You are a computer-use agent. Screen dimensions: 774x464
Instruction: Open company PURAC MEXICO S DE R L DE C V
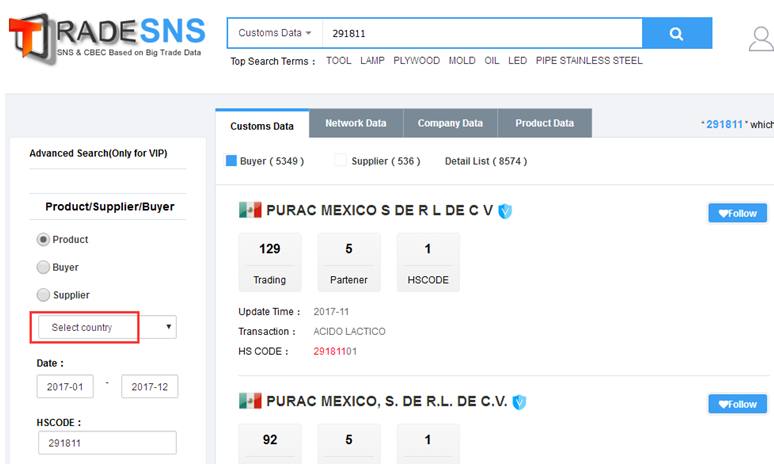click(x=380, y=211)
